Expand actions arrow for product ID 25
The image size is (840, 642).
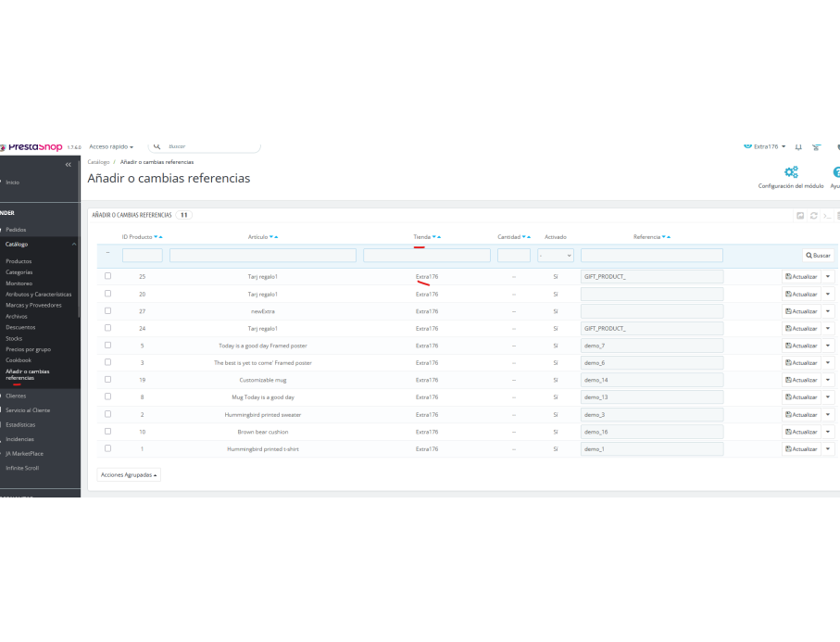coord(828,276)
